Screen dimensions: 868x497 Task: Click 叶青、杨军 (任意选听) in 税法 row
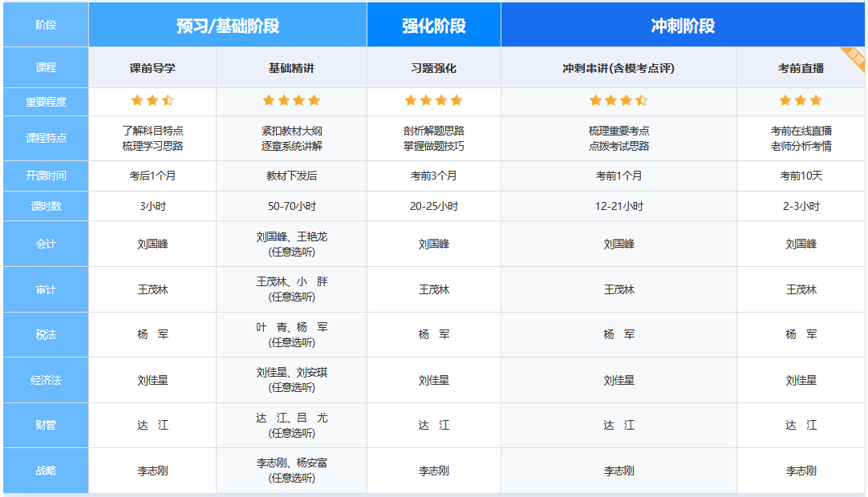(x=291, y=335)
